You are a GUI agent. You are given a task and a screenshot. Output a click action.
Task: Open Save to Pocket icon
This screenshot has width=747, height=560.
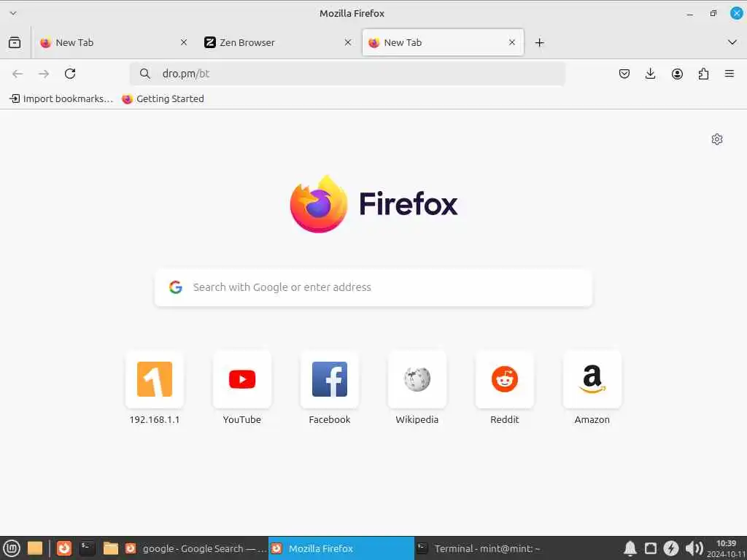point(624,74)
